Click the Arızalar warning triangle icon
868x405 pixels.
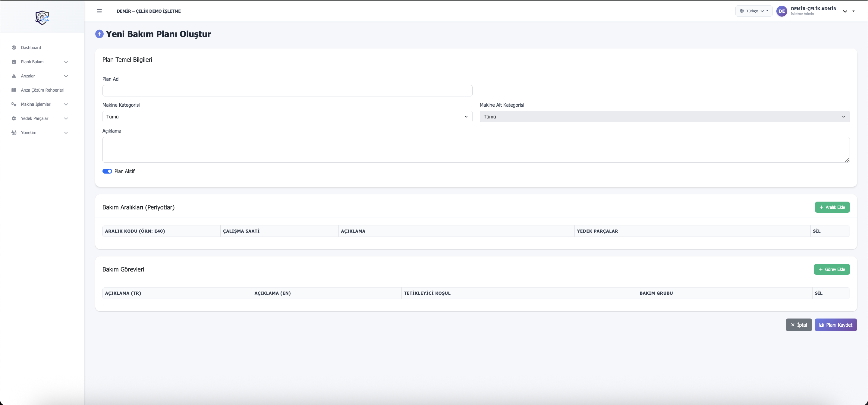14,76
